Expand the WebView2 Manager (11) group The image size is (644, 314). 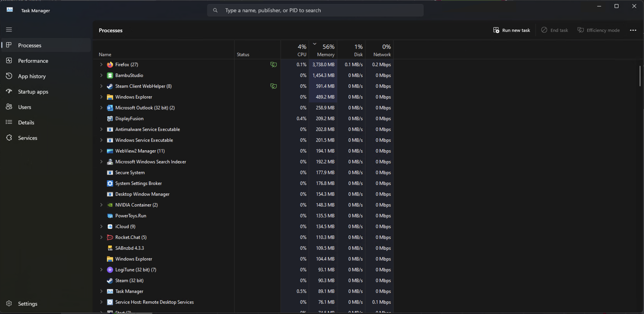tap(101, 151)
